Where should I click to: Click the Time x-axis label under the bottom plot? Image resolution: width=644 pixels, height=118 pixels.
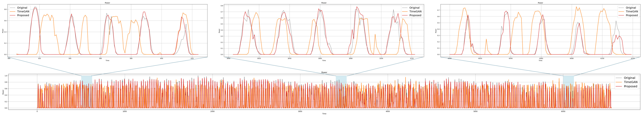(324, 114)
